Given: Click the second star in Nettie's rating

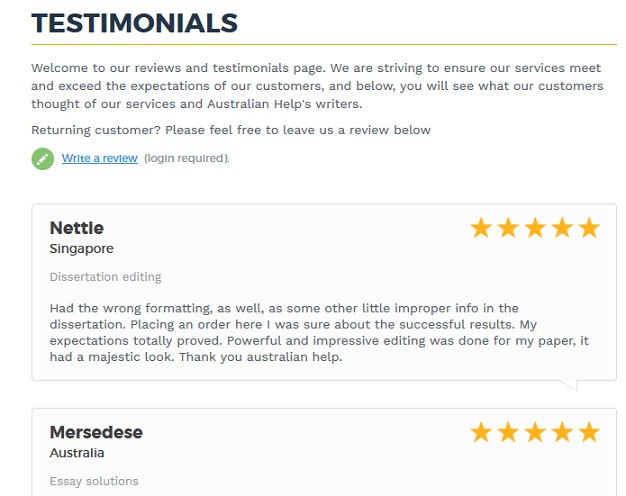Looking at the screenshot, I should click(x=508, y=228).
